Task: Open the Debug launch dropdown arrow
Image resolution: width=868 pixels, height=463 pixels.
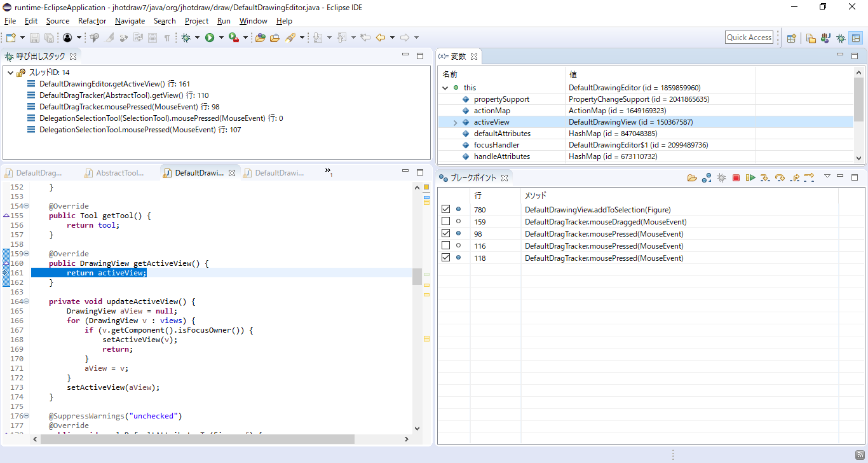Action: pos(198,38)
